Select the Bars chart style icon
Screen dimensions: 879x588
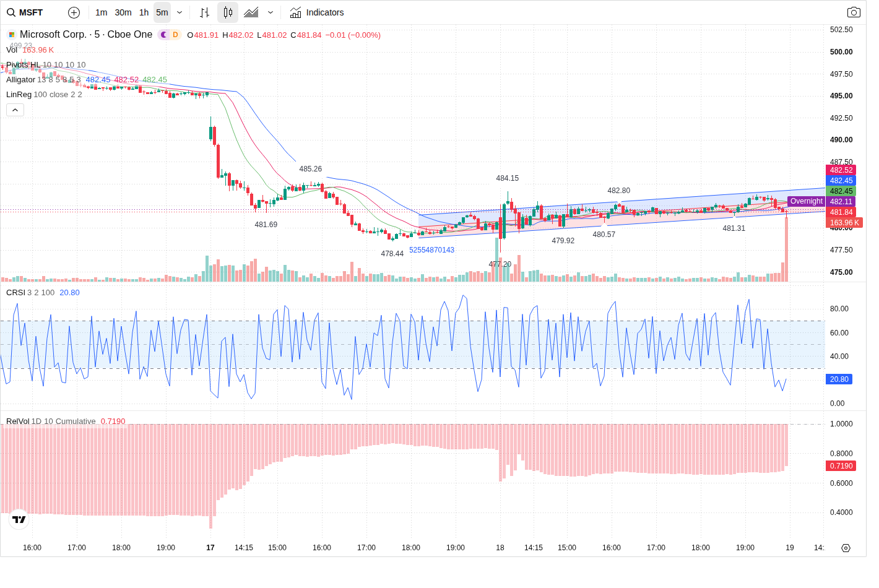point(205,12)
